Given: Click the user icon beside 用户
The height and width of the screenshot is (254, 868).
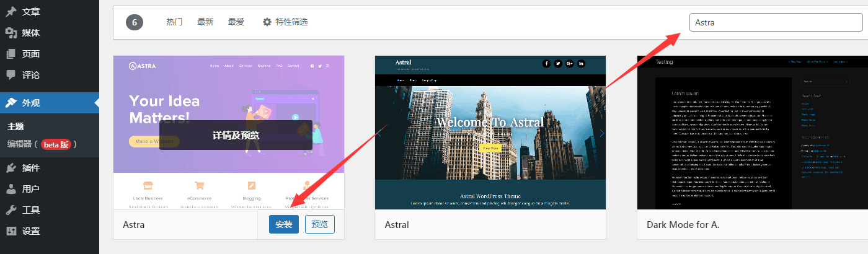Looking at the screenshot, I should pos(11,189).
